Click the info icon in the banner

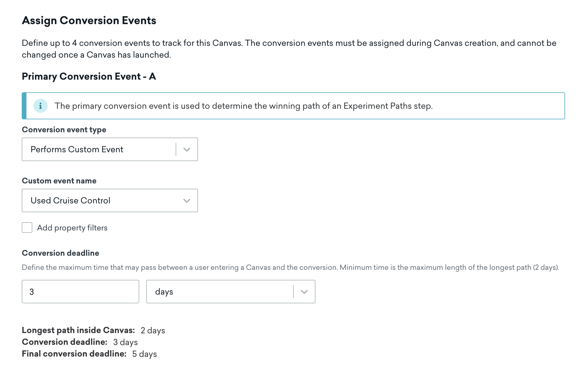point(41,106)
